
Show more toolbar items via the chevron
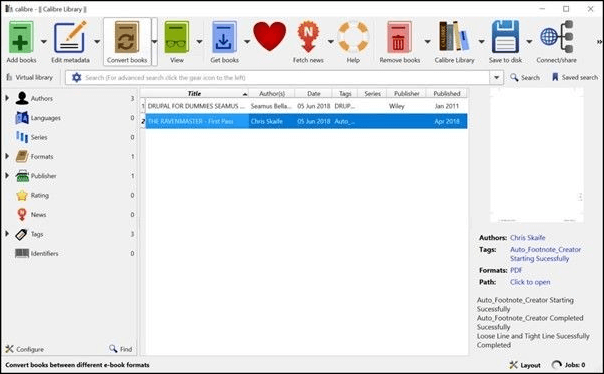point(599,42)
